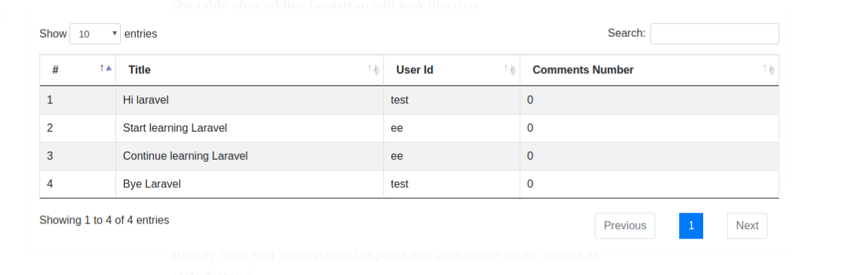The height and width of the screenshot is (275, 868).
Task: Select page 1 in pagination
Action: [691, 226]
